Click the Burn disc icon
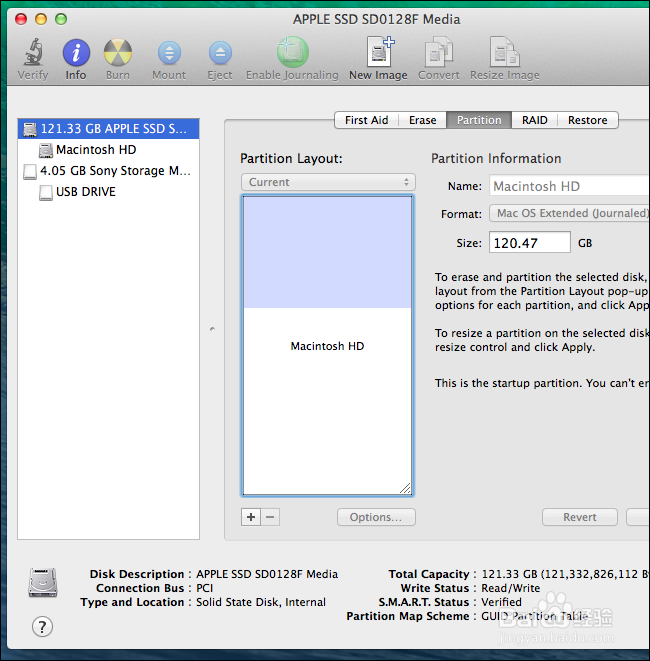Image resolution: width=650 pixels, height=661 pixels. pos(118,52)
